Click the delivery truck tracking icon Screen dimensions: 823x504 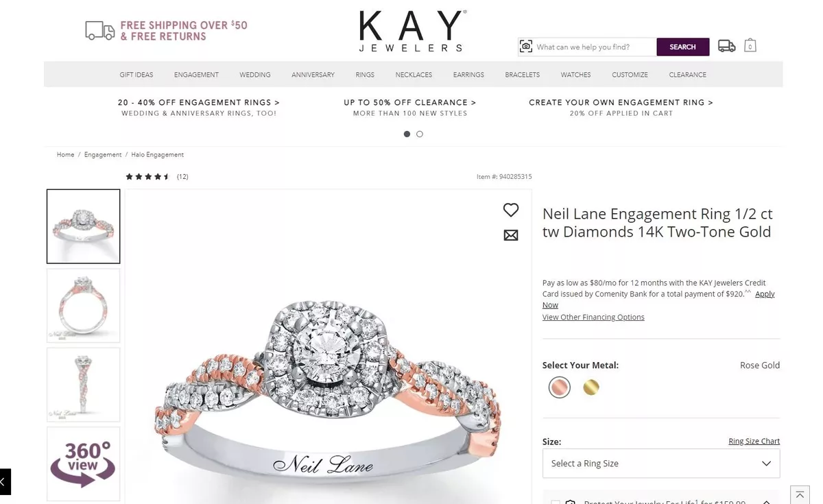(727, 46)
